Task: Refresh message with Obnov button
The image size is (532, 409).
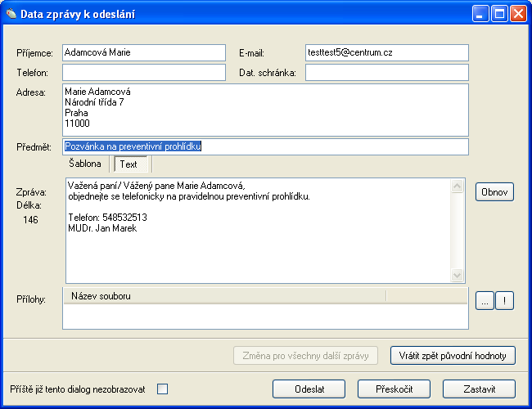Action: [x=494, y=192]
